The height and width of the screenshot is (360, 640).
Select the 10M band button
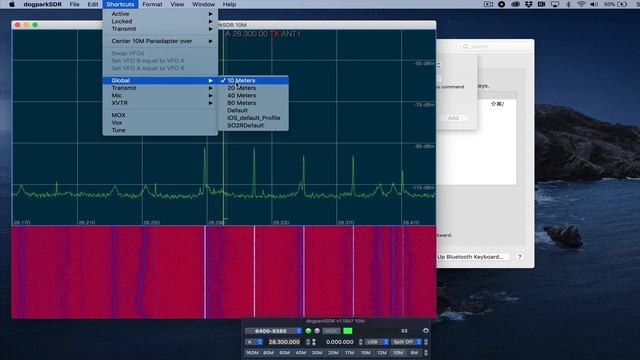coord(398,353)
